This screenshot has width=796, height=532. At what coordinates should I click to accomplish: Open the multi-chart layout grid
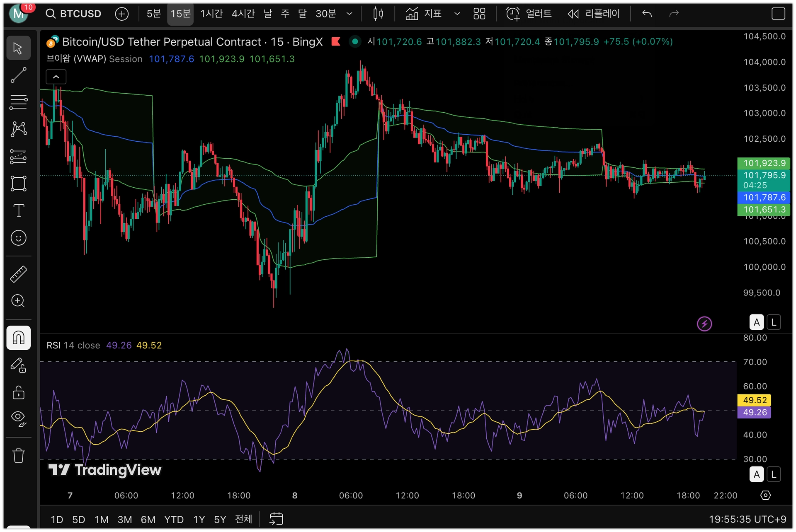point(479,14)
